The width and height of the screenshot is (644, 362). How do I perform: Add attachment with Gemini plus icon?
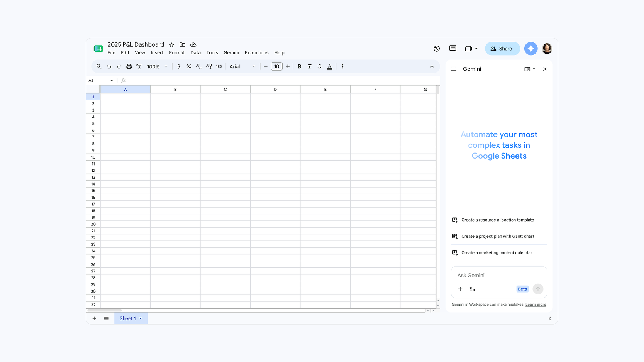point(460,289)
